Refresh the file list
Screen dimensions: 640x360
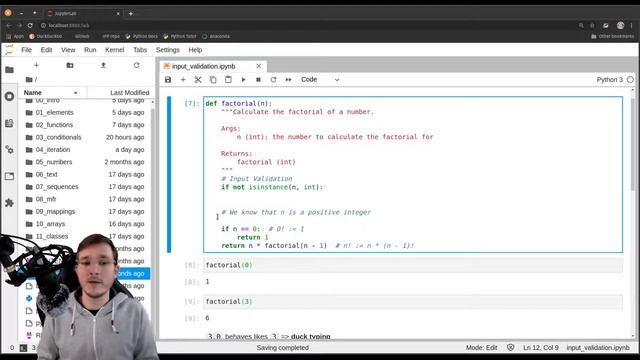click(x=136, y=65)
